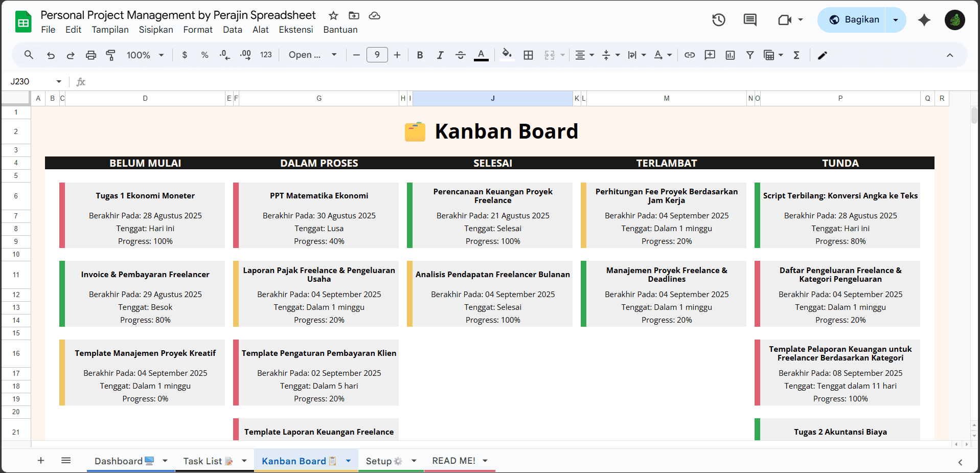Open the Sisipkan menu
The image size is (980, 473).
tap(156, 30)
